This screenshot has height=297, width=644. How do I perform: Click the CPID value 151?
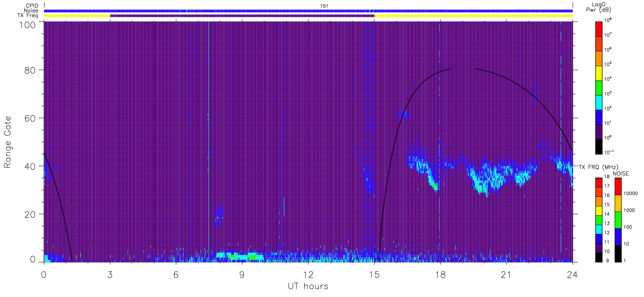(324, 6)
